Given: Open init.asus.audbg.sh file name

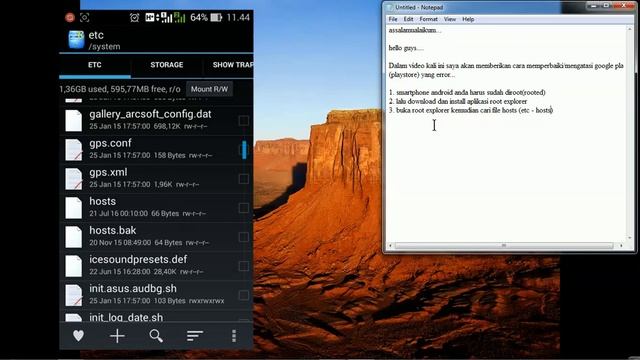Looking at the screenshot, I should tap(133, 289).
